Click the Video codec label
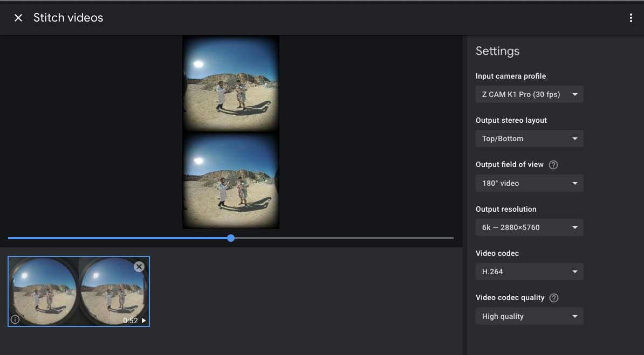 point(497,253)
